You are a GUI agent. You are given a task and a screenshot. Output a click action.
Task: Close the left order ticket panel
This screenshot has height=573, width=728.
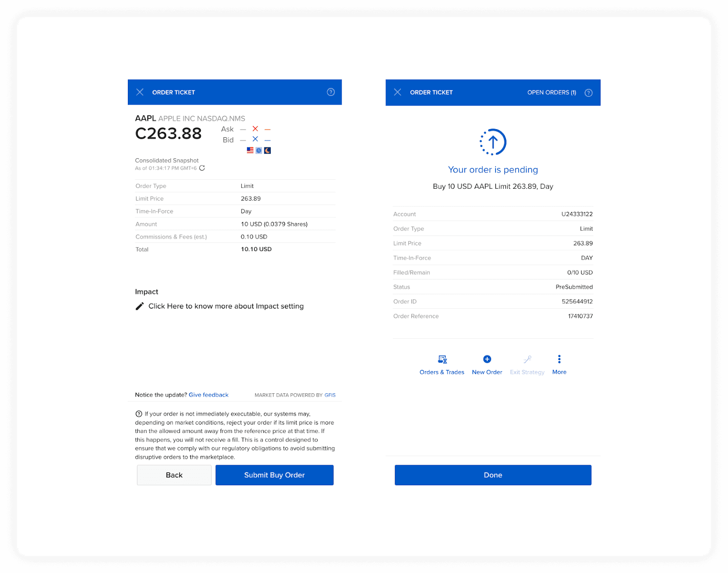pos(140,92)
